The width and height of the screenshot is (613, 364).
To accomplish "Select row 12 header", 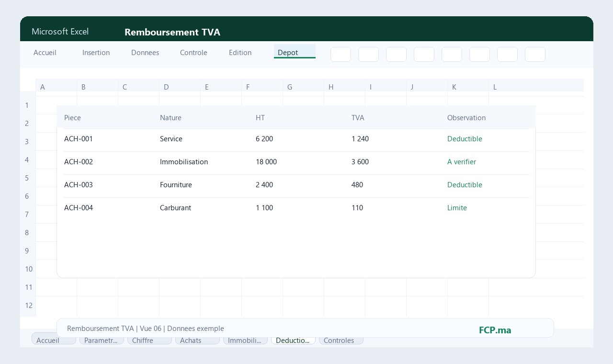I will (x=28, y=305).
